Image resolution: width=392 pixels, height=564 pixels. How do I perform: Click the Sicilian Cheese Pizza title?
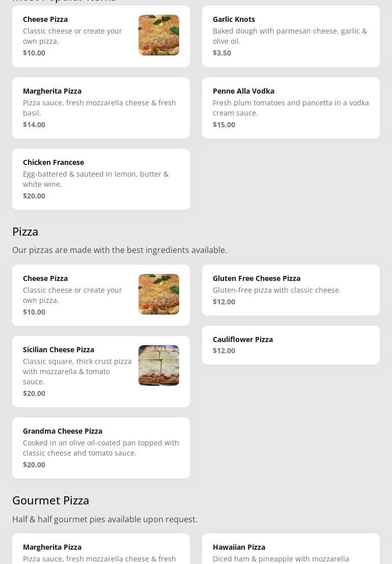tap(59, 350)
